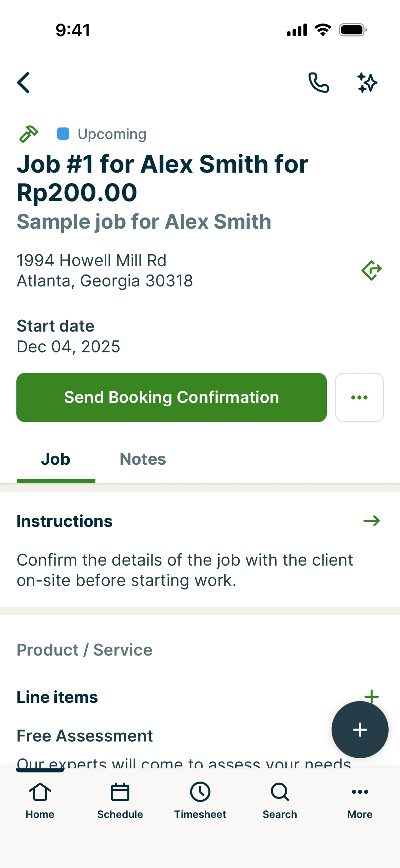Open the AI sparkles assistant
This screenshot has width=400, height=868.
(367, 83)
